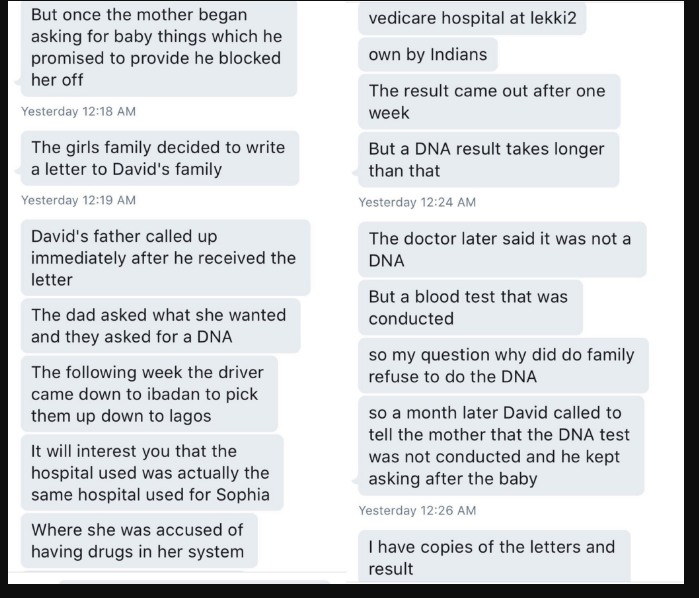The height and width of the screenshot is (598, 699).
Task: Select 'The doctor later said it was not a DNA'
Action: tap(502, 249)
